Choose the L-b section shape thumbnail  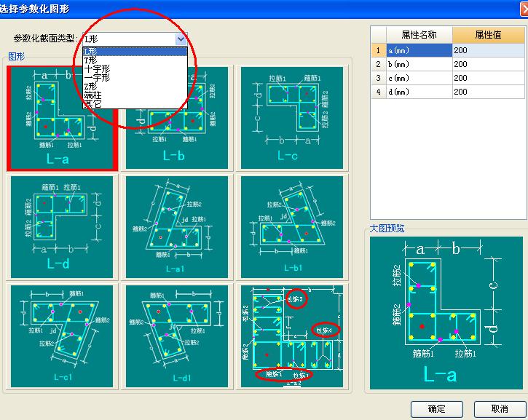(x=177, y=118)
